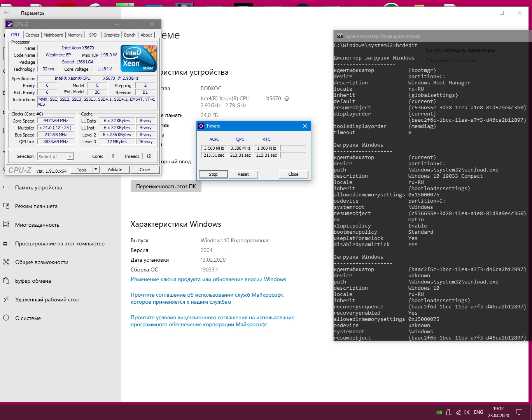Click OS build value '19033.1'
The height and width of the screenshot is (420, 532).
(x=209, y=269)
